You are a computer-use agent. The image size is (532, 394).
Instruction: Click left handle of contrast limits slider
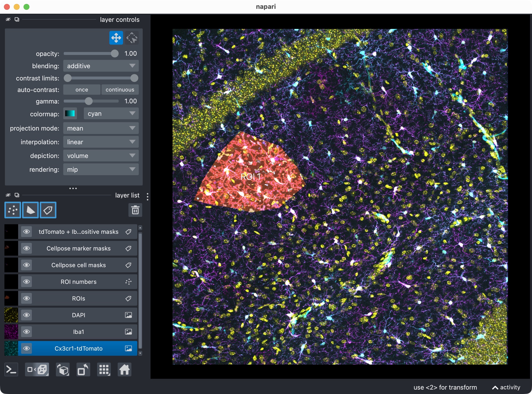coord(68,78)
